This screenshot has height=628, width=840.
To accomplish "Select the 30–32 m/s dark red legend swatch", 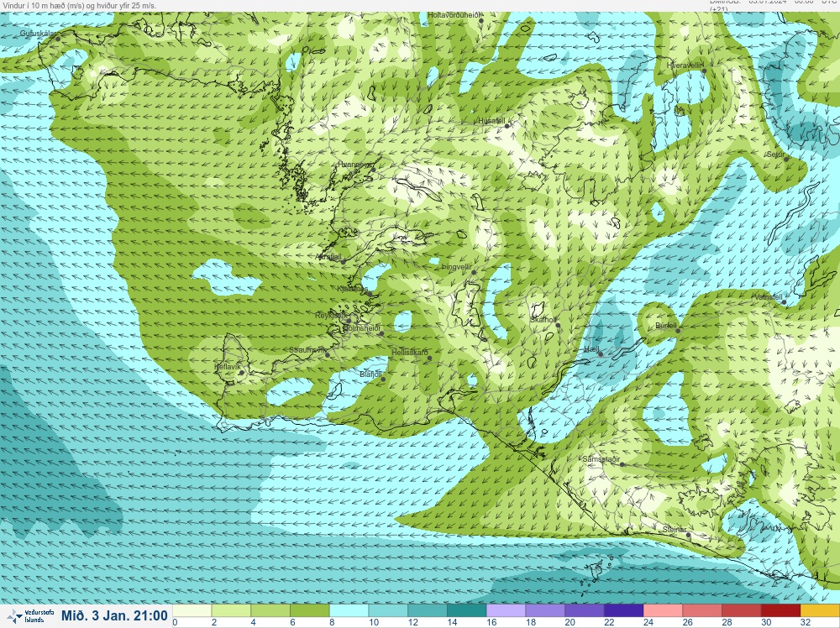I will (780, 611).
